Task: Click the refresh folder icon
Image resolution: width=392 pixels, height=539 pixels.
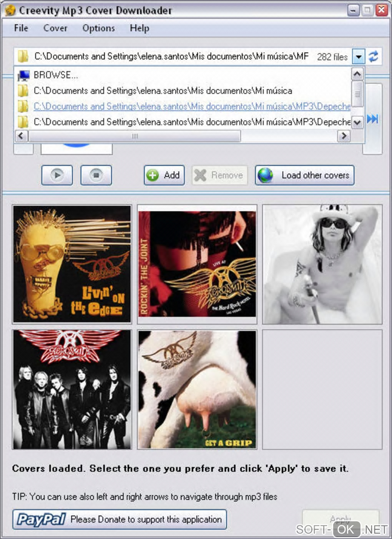Action: [x=374, y=57]
